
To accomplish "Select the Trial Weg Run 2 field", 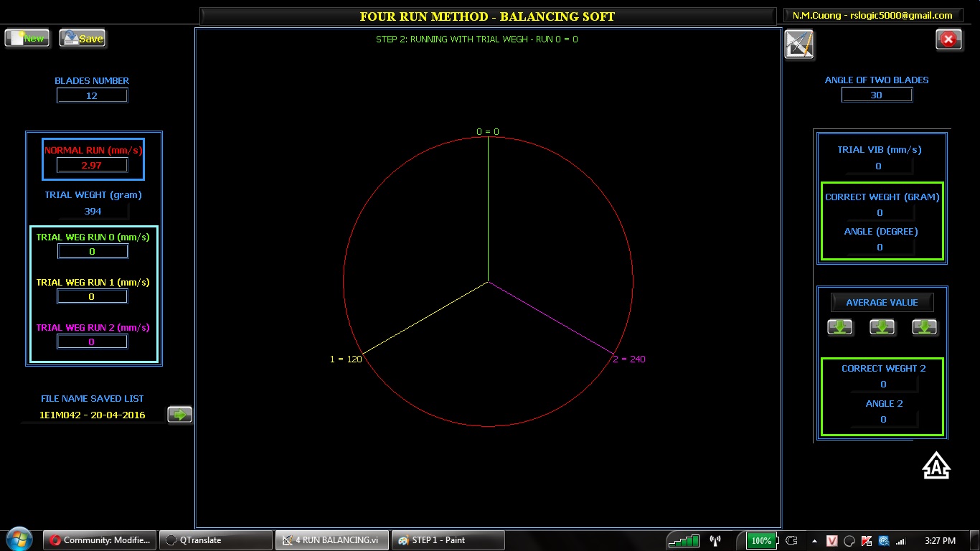I will [92, 342].
